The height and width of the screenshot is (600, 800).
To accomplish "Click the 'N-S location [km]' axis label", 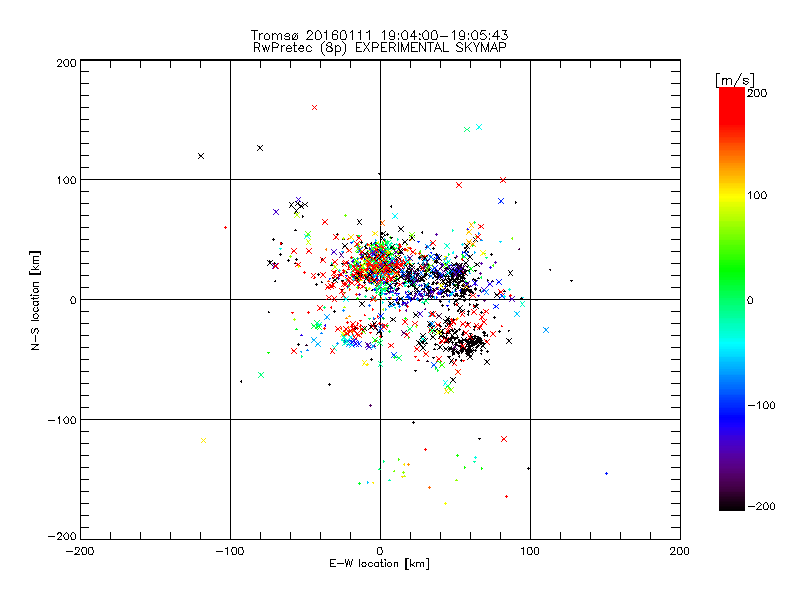I will point(35,301).
